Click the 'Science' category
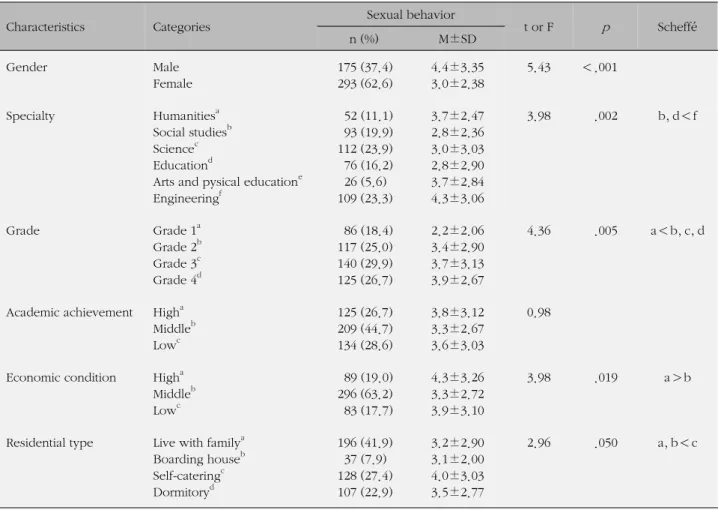 pos(175,148)
